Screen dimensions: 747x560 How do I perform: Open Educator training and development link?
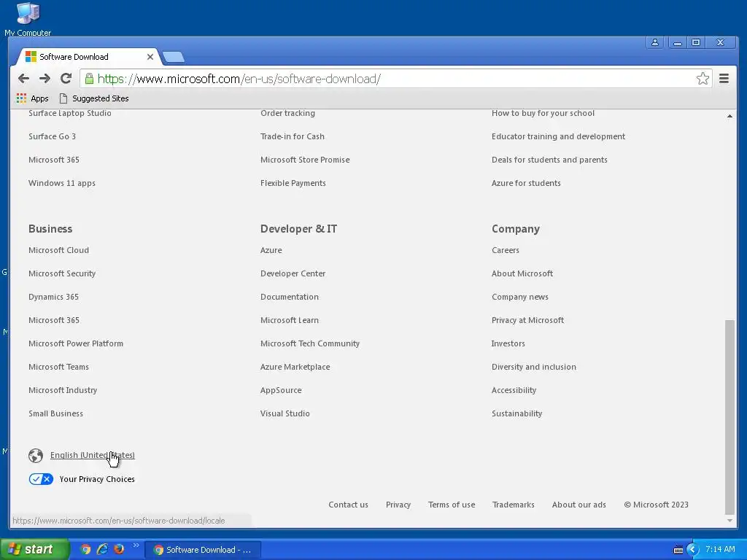point(558,136)
